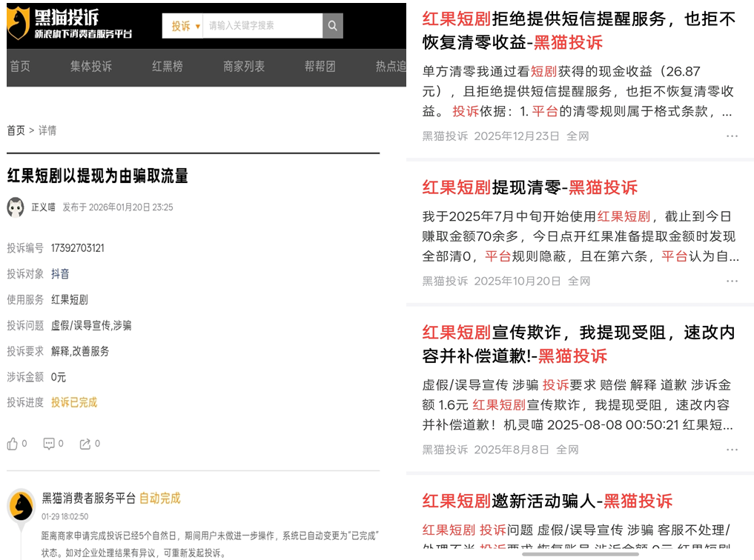Open more options for 2025年8月8日 result
The image size is (754, 560).
[732, 450]
